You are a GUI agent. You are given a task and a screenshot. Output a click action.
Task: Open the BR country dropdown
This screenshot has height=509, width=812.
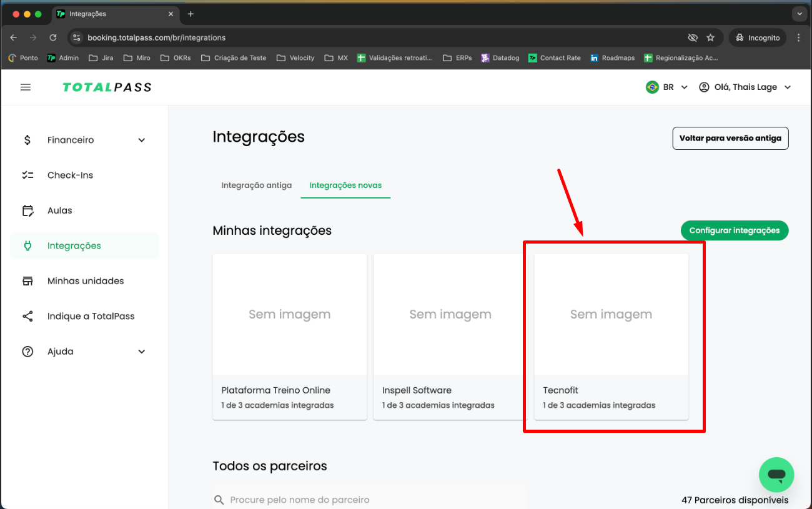pyautogui.click(x=667, y=87)
